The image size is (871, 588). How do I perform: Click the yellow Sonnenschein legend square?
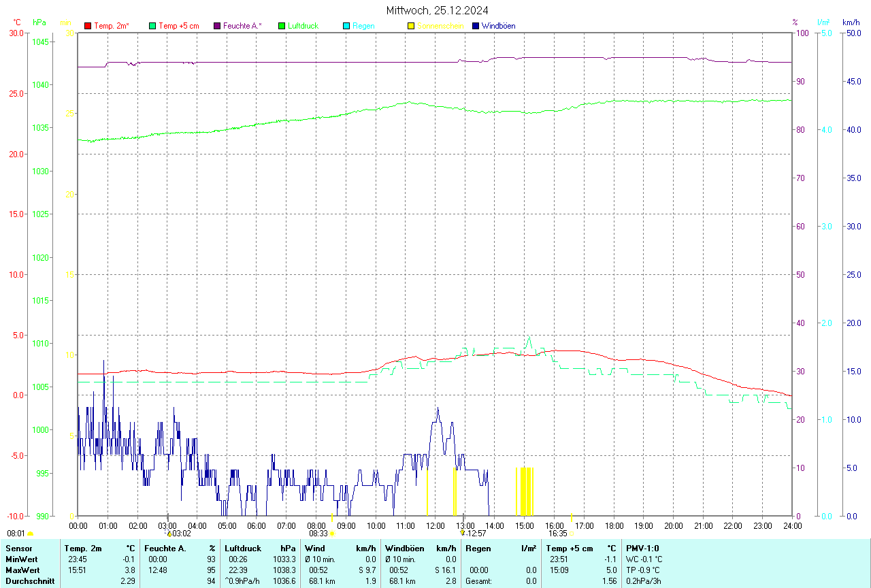[411, 26]
